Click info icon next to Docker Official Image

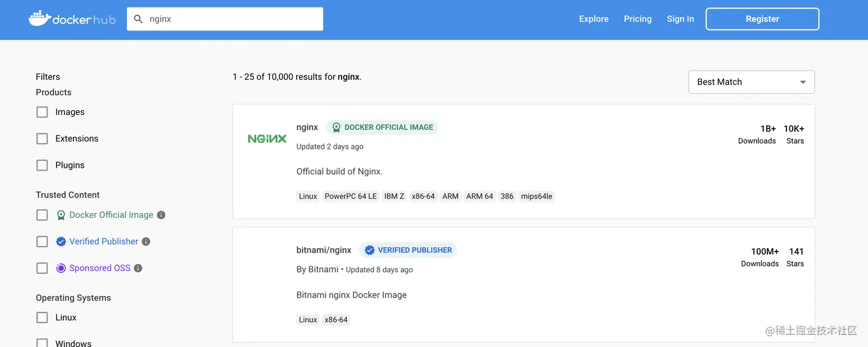tap(161, 215)
